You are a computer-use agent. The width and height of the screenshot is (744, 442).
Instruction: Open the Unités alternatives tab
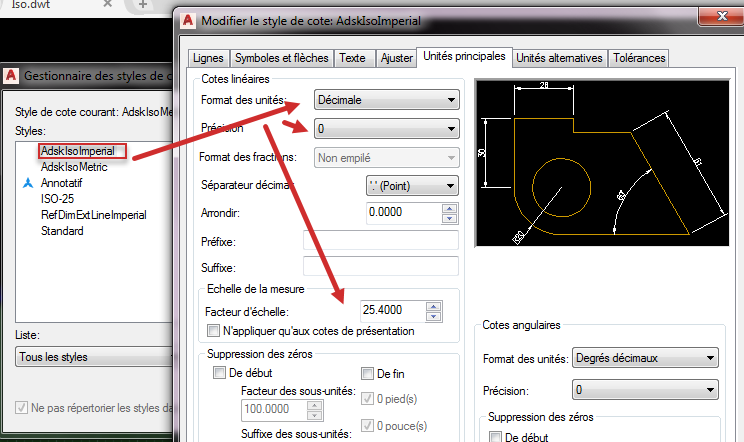[x=559, y=58]
